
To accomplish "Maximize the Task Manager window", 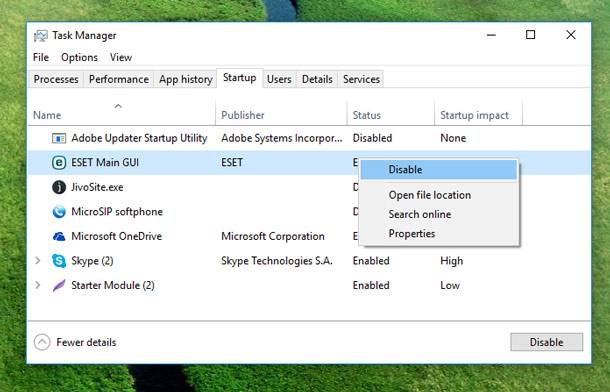I will pyautogui.click(x=531, y=35).
